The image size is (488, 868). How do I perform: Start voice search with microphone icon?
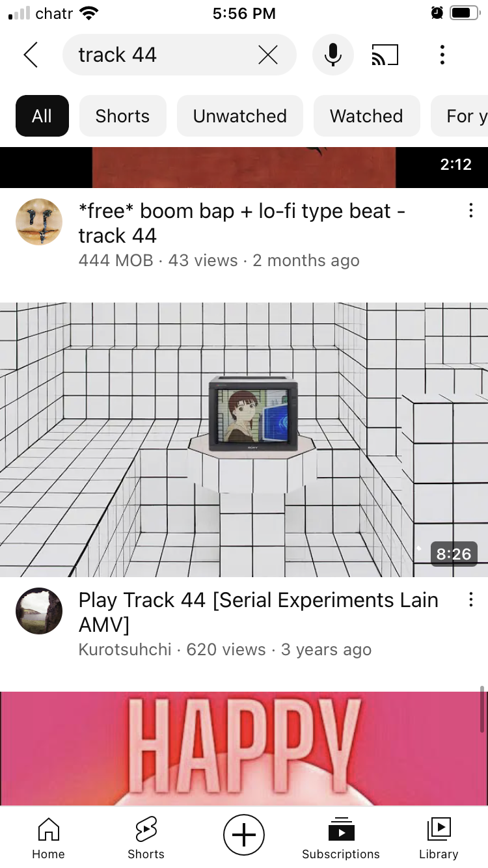coord(333,55)
